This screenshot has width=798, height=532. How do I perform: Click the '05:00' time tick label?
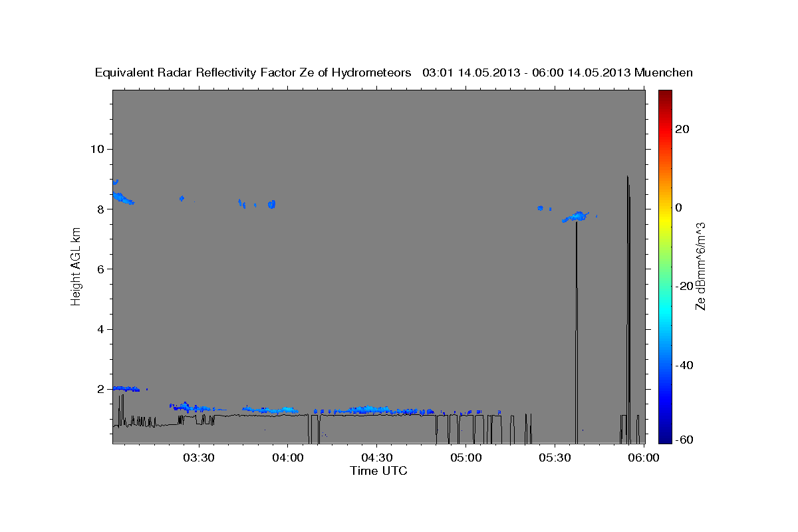[x=465, y=458]
